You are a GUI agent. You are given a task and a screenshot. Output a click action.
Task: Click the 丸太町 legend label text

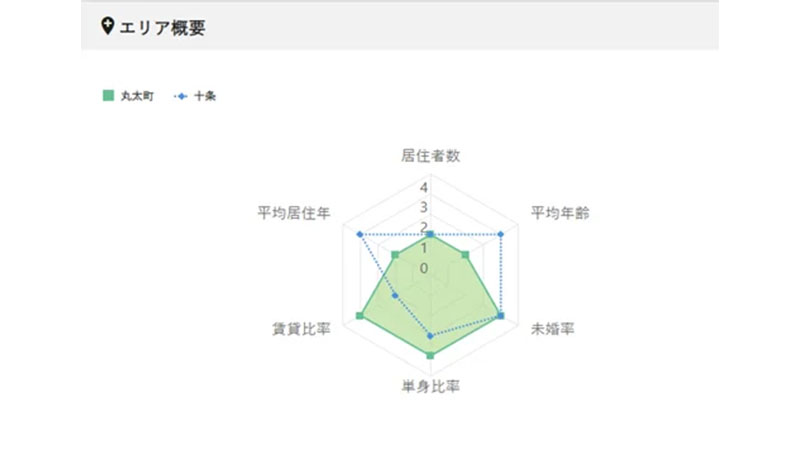(x=137, y=96)
